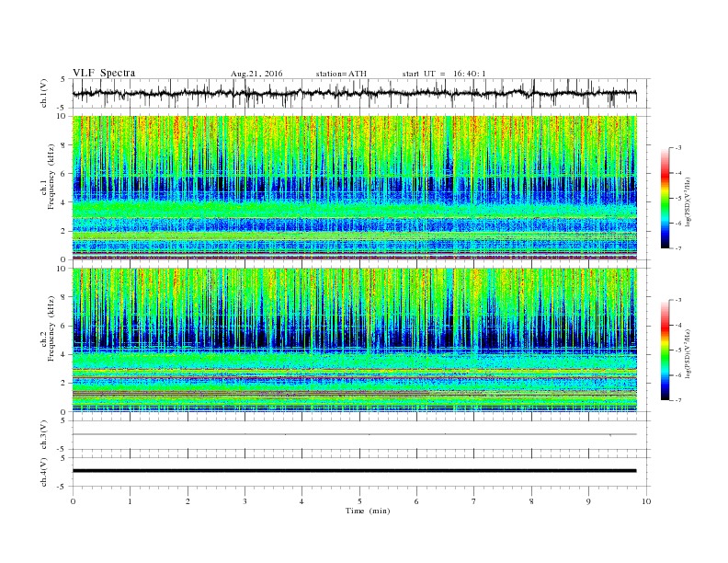The height and width of the screenshot is (563, 728).
Task: Select the "ch.3(V)" axis label
Action: (x=44, y=435)
